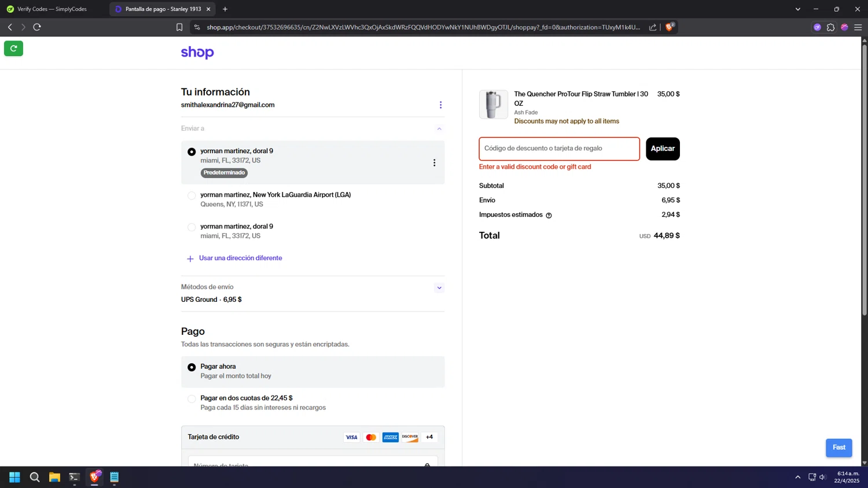
Task: Click the Total 44,89 $ amount
Action: [x=667, y=236]
